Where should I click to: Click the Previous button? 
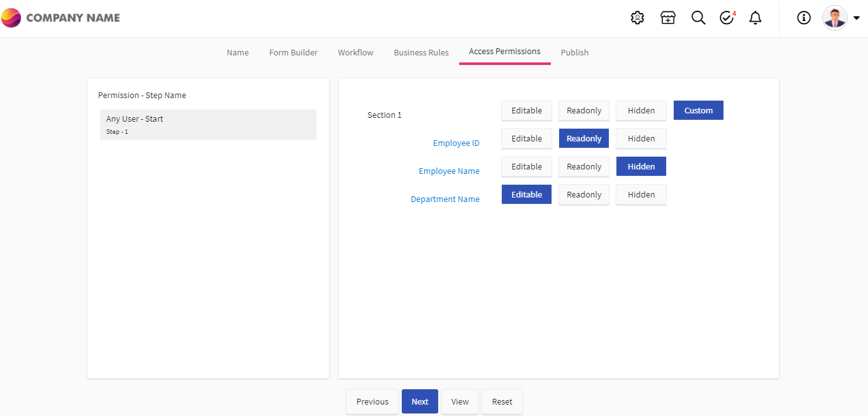pos(373,401)
